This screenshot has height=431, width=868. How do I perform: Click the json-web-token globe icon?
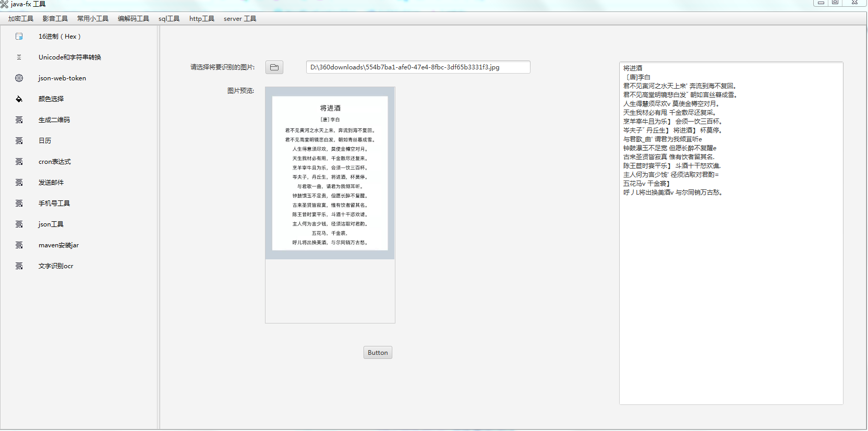(x=19, y=78)
